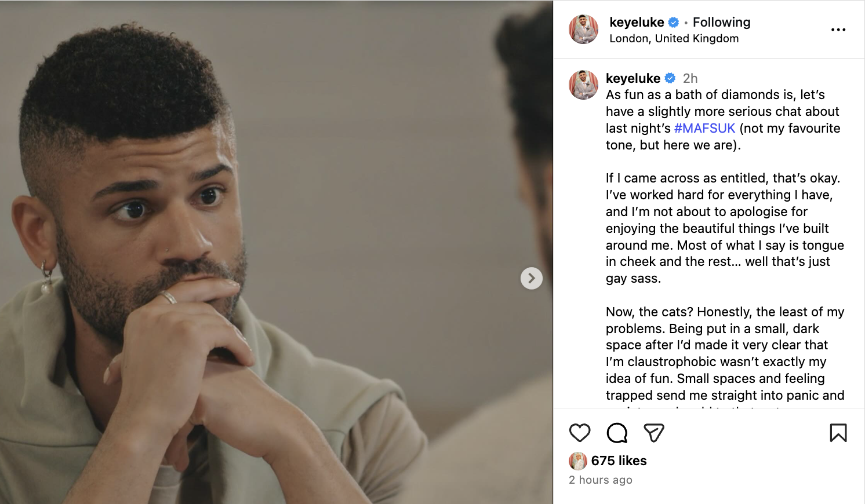Click the "2h" time beside the caption username

[690, 78]
